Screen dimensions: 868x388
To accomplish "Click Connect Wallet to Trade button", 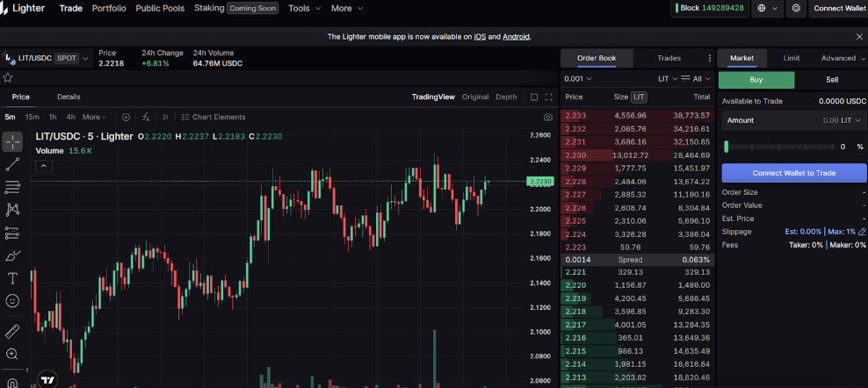I will tap(793, 173).
